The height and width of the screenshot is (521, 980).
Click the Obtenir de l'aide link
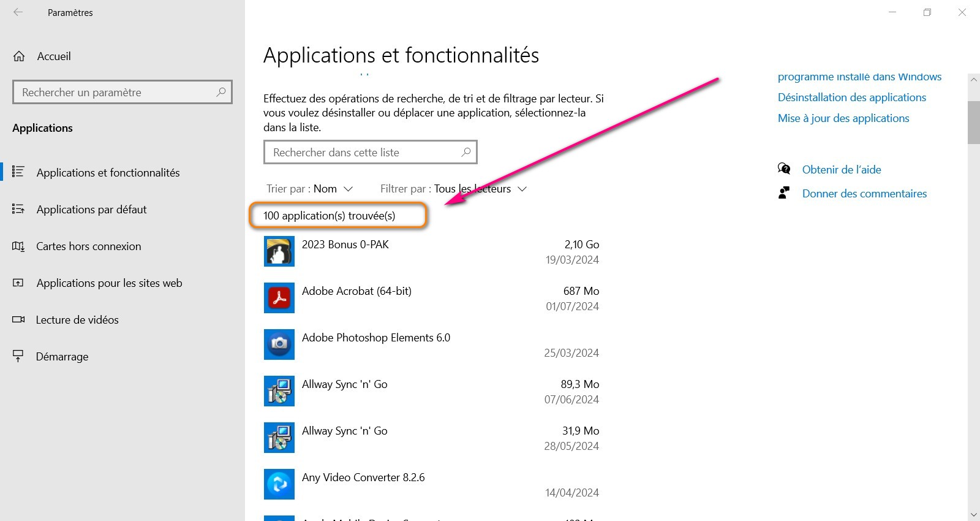842,170
